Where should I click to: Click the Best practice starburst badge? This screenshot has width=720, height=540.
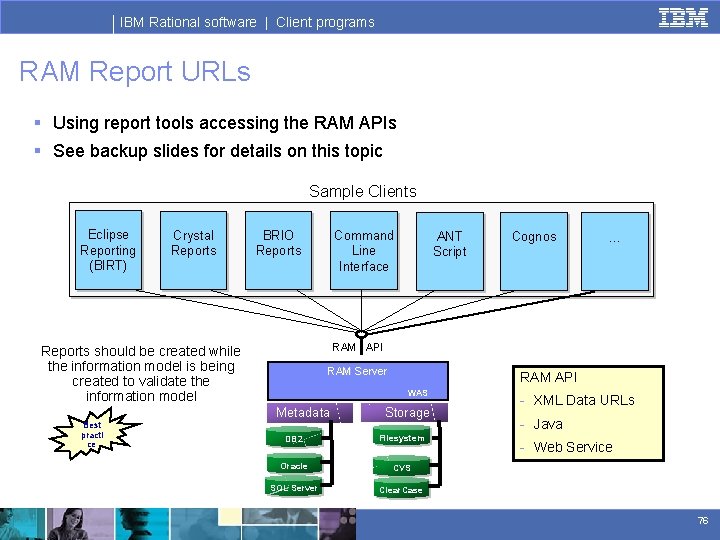(95, 433)
